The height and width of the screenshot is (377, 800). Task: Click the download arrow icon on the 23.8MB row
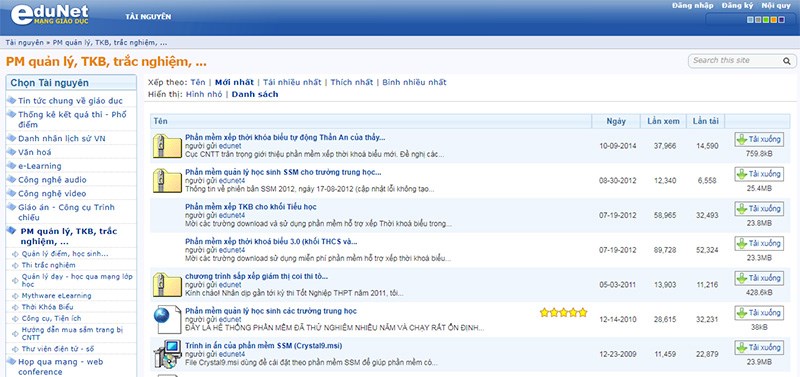point(742,209)
